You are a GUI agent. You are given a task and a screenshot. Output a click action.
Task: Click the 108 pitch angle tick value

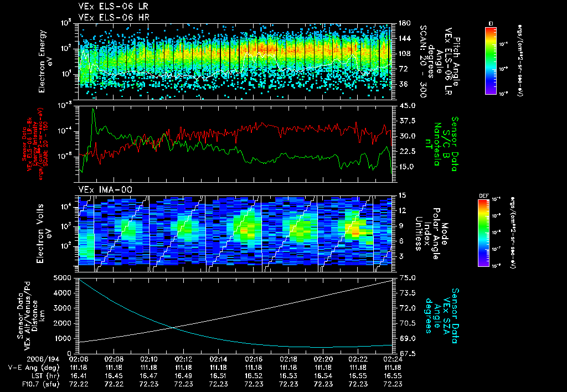click(x=404, y=54)
